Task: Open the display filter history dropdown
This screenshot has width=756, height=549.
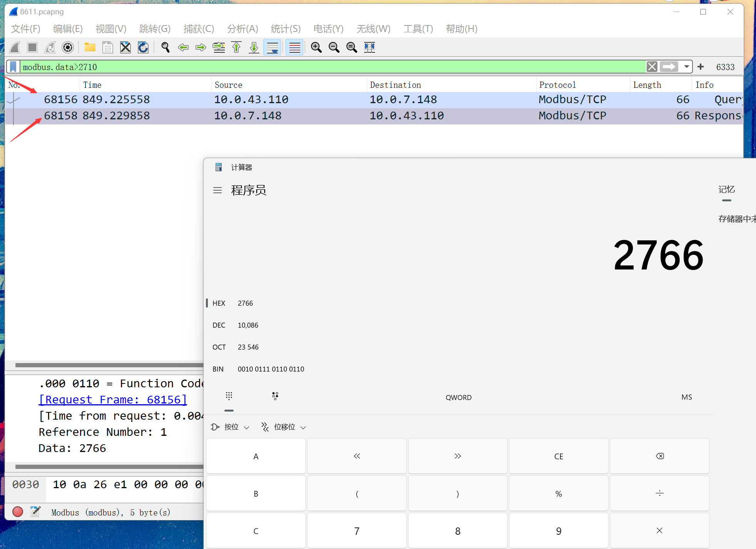Action: click(x=686, y=67)
